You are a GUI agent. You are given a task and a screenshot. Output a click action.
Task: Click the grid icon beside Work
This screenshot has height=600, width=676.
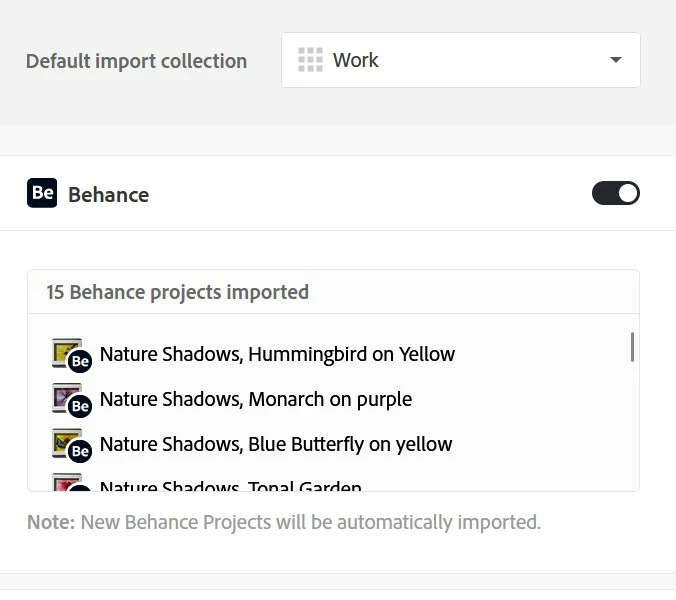coord(310,60)
